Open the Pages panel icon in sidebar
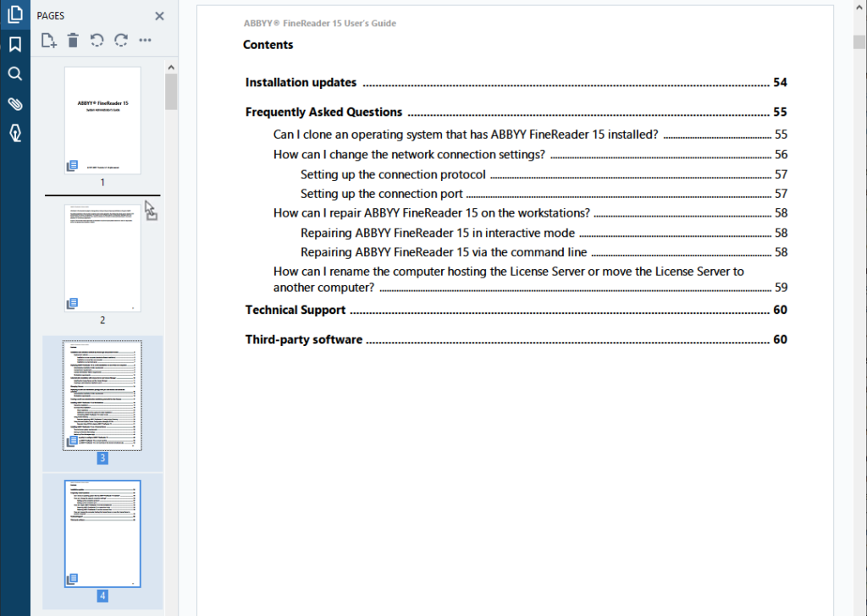This screenshot has height=616, width=867. click(15, 14)
